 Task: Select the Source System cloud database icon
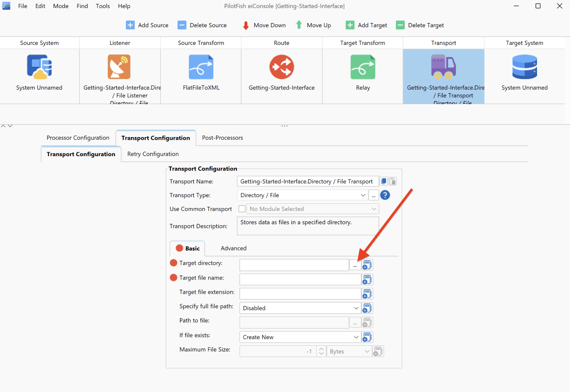tap(39, 67)
